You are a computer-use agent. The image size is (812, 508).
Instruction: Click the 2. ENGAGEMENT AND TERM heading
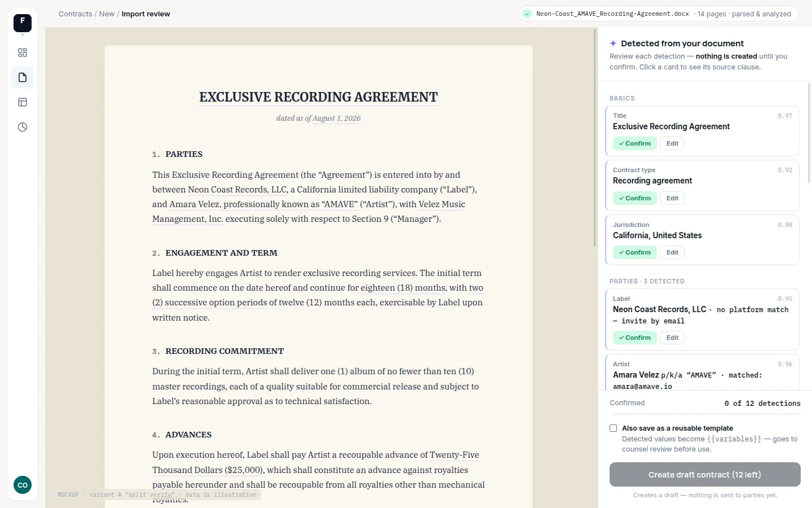coord(215,253)
